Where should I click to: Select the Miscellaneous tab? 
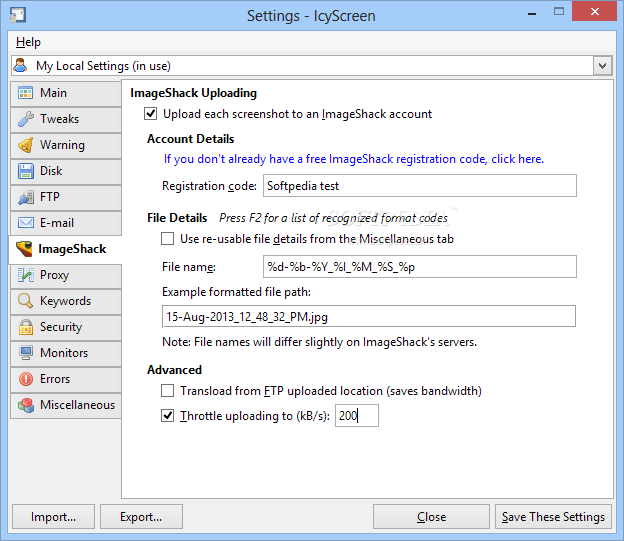pyautogui.click(x=66, y=405)
